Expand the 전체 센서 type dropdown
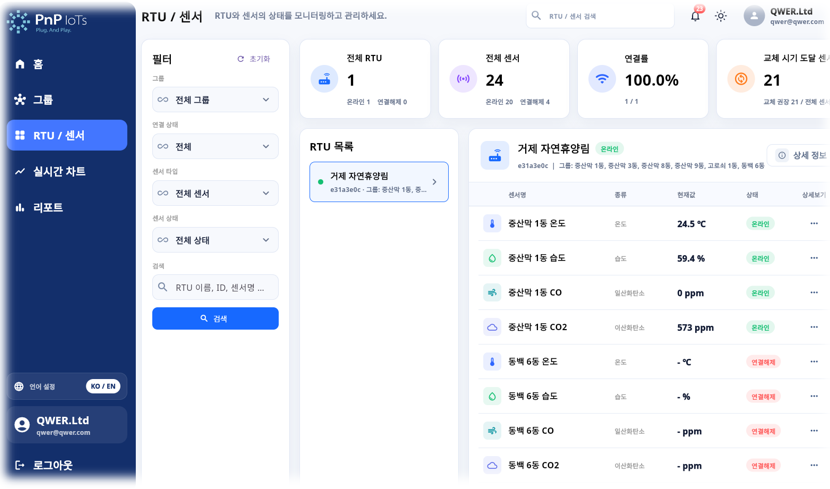The height and width of the screenshot is (489, 830). tap(215, 193)
